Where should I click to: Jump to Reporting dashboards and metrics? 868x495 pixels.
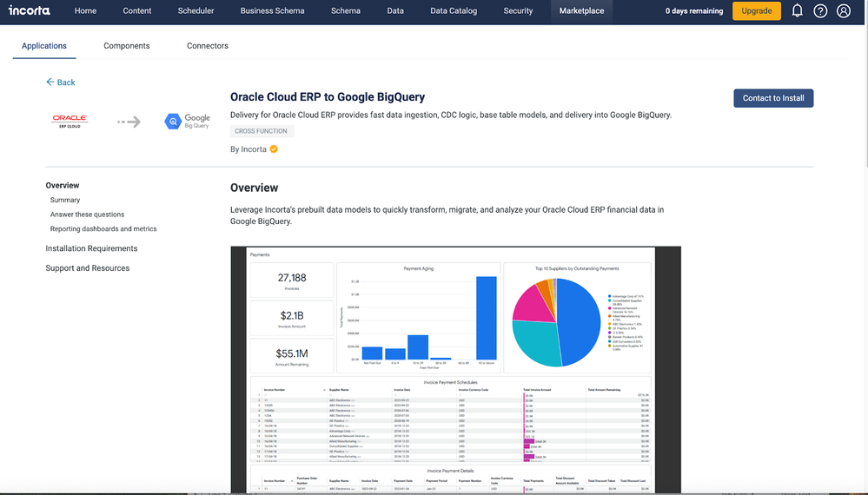tap(103, 228)
